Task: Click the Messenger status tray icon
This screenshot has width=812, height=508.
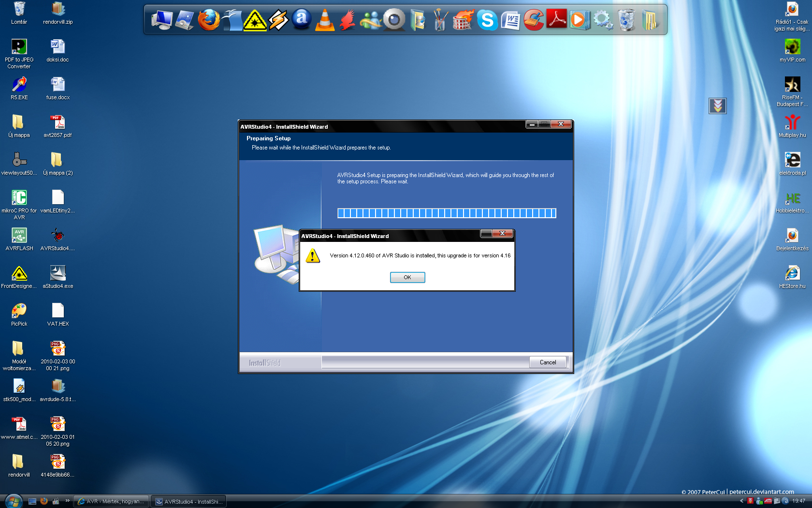Action: [759, 501]
